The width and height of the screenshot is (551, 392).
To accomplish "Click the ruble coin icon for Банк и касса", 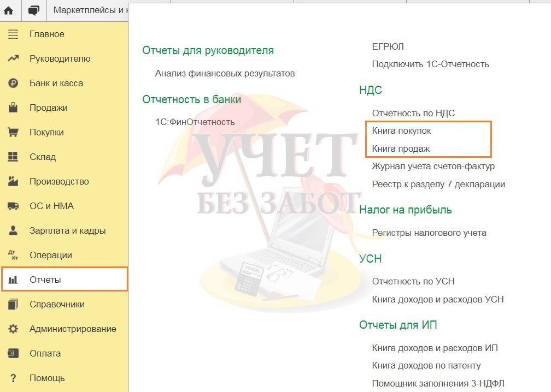I will click(13, 83).
